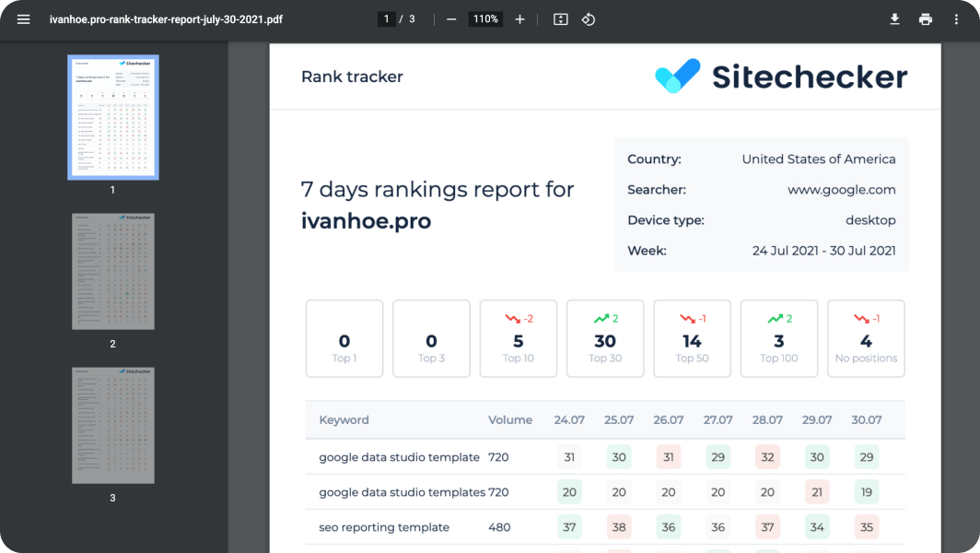Click the Top 10 stat card
Screen dimensions: 980x553
[519, 338]
